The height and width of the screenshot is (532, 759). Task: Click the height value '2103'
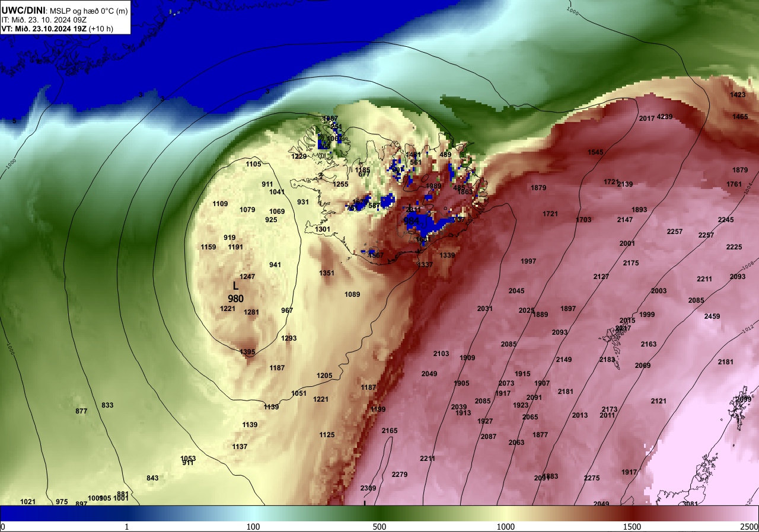click(x=441, y=354)
